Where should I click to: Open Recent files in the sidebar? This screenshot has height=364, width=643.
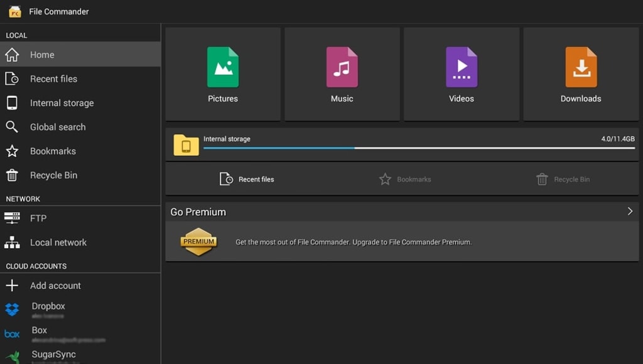(x=53, y=79)
